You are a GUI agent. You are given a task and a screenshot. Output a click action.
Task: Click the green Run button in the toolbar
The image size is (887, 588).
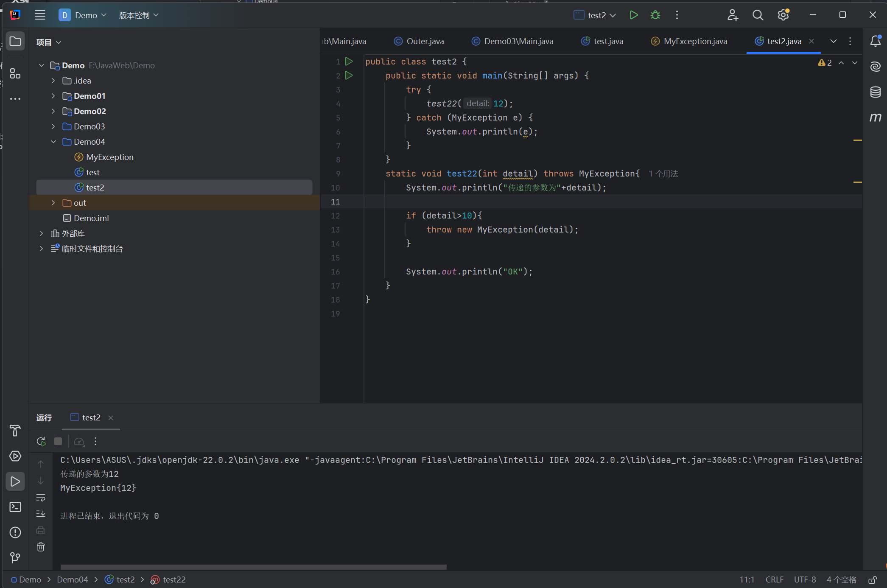coord(633,15)
